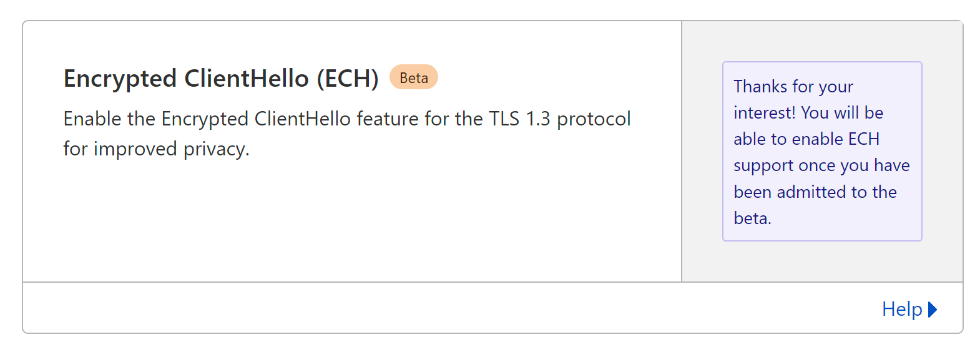The height and width of the screenshot is (347, 980).
Task: Click the final word "beta." in notice
Action: pos(752,218)
